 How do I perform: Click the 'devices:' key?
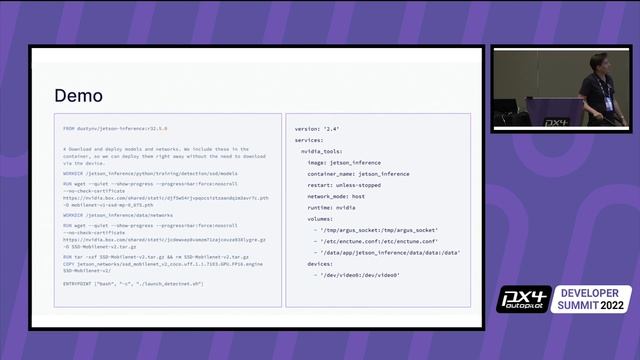(x=320, y=264)
